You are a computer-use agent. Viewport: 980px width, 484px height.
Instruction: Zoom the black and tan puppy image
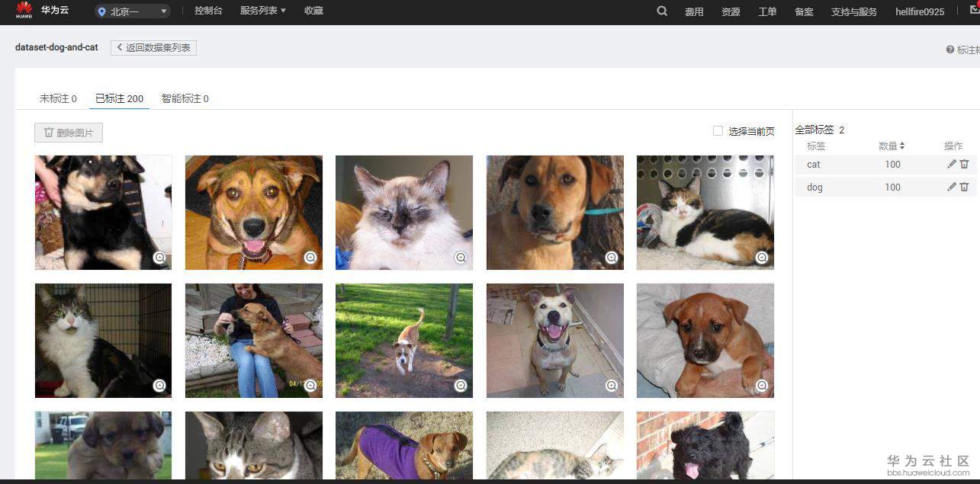(x=159, y=258)
